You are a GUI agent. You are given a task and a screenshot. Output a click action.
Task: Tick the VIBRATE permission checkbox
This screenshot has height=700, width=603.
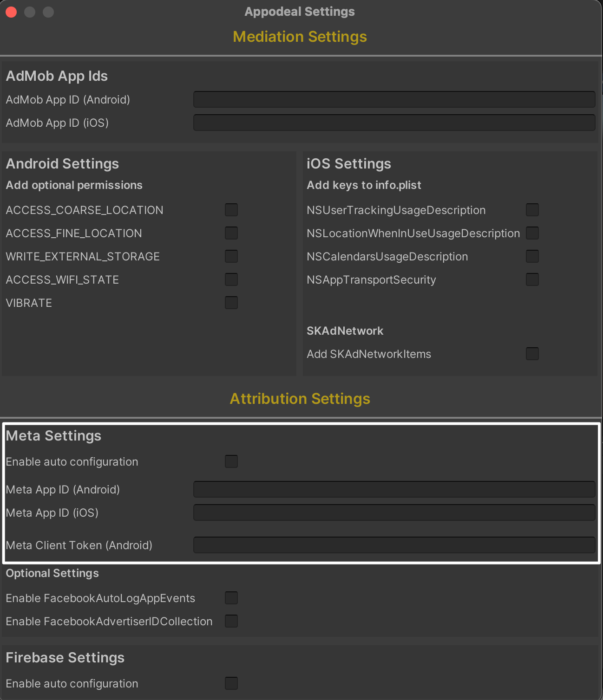point(231,303)
